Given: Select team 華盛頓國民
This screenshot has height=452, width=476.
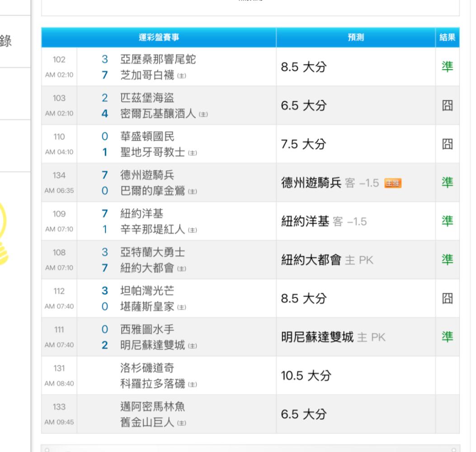Looking at the screenshot, I should 147,137.
